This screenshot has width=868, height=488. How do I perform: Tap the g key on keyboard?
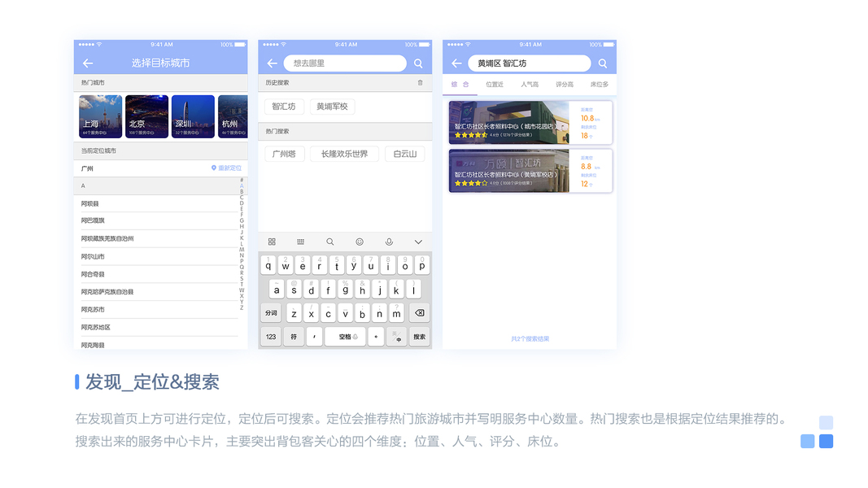345,290
